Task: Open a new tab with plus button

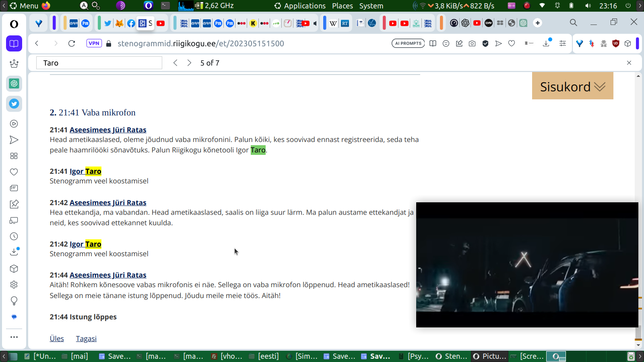Action: [538, 23]
